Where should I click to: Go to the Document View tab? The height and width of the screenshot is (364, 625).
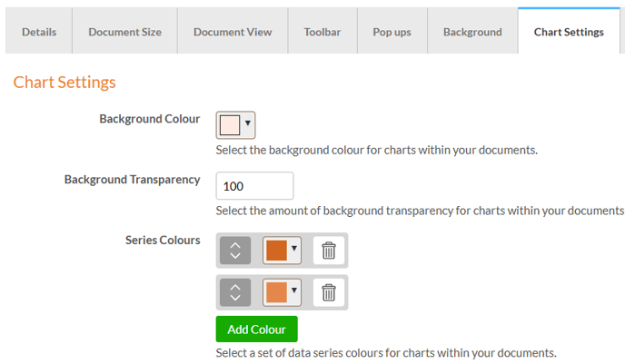click(x=233, y=32)
